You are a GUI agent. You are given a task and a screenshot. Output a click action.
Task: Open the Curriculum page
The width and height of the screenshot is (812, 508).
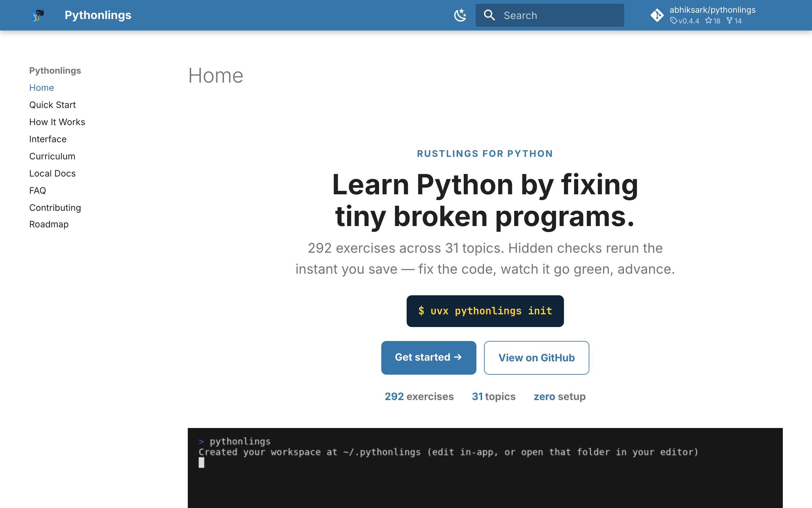tap(52, 156)
